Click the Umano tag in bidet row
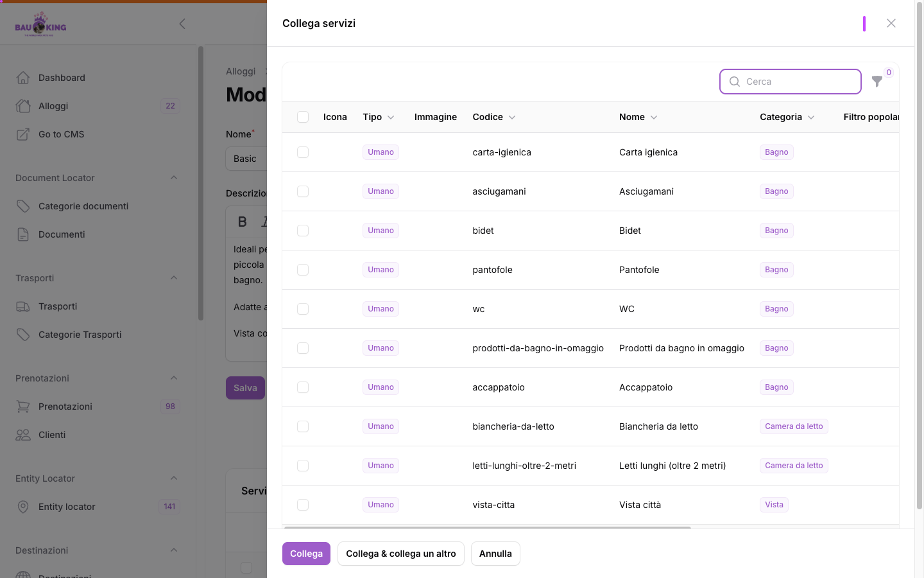This screenshot has height=578, width=924. click(381, 231)
